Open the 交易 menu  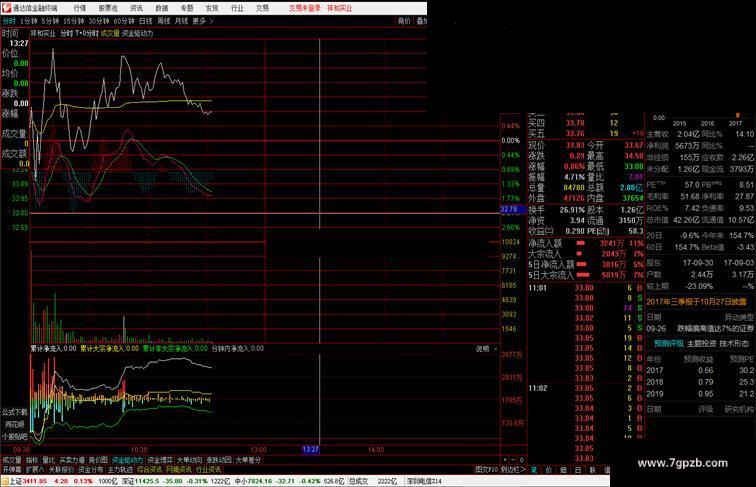tap(262, 8)
